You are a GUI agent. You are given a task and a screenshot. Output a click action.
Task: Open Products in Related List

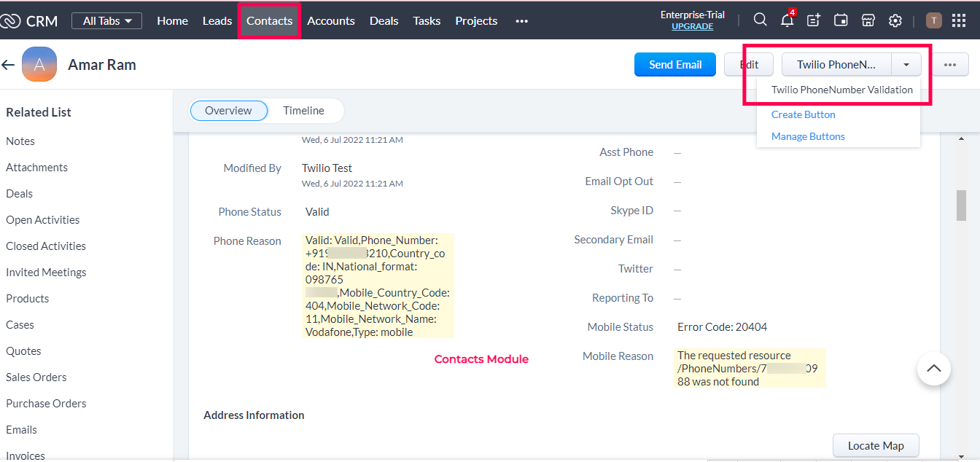pos(27,299)
